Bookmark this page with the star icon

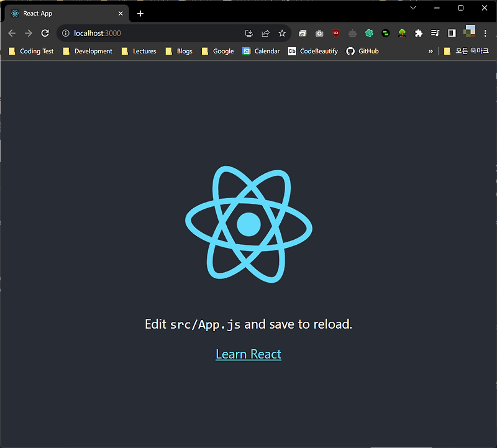pos(283,33)
